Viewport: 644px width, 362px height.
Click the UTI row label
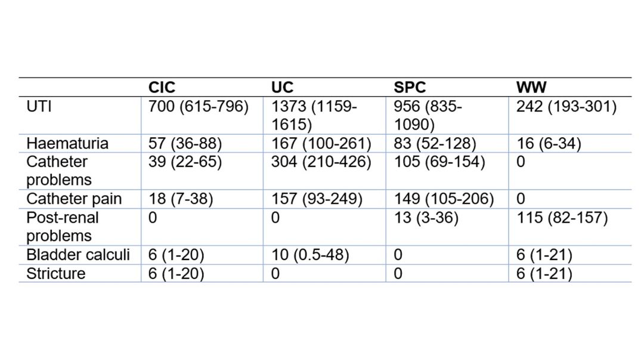pyautogui.click(x=39, y=106)
